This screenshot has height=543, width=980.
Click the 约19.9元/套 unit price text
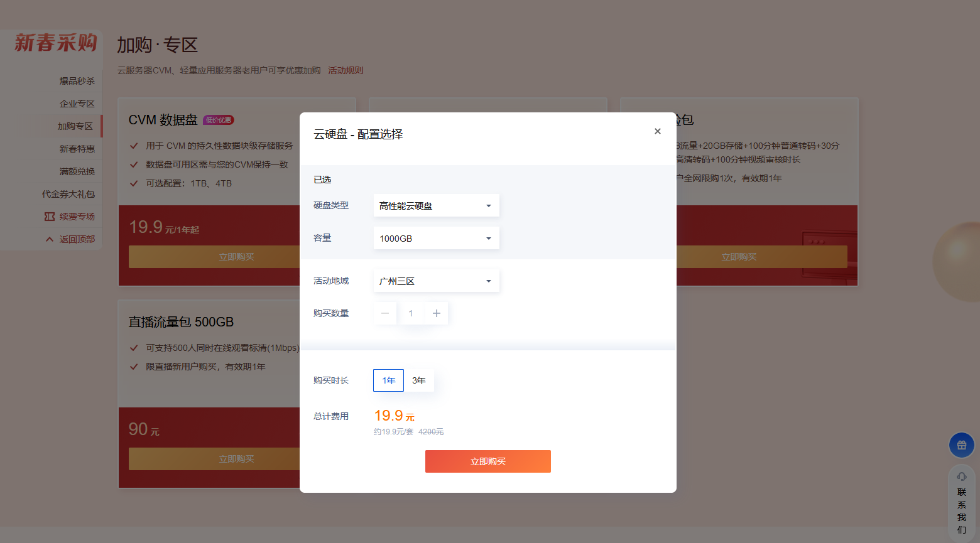pos(393,432)
